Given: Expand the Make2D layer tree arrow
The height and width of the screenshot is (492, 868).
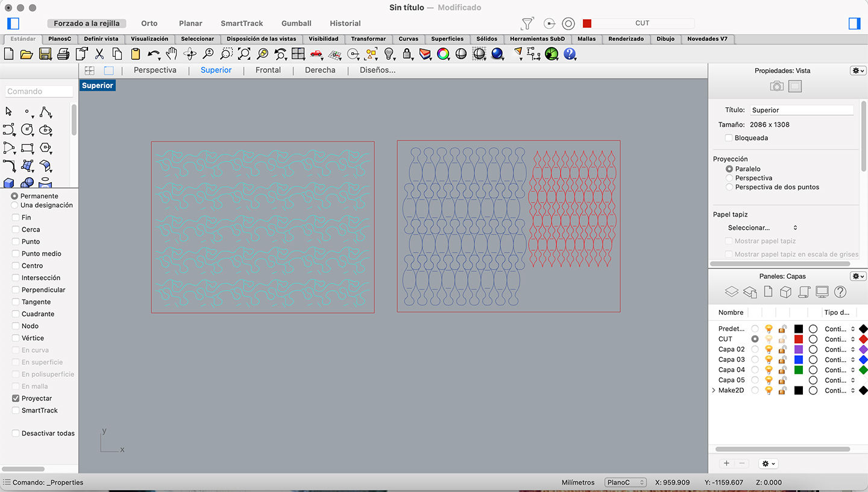Looking at the screenshot, I should coord(714,391).
